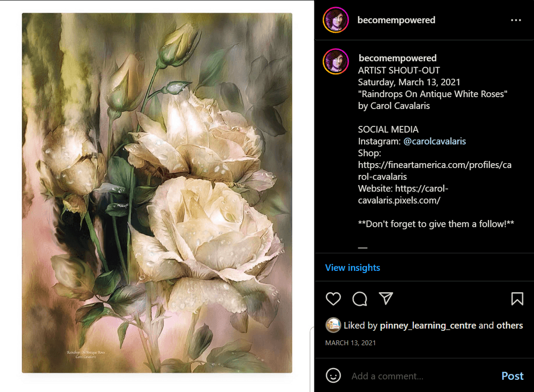Click the "Saturday, March 13, 2021" caption line
Viewport: 534px width, 392px height.
tap(409, 82)
